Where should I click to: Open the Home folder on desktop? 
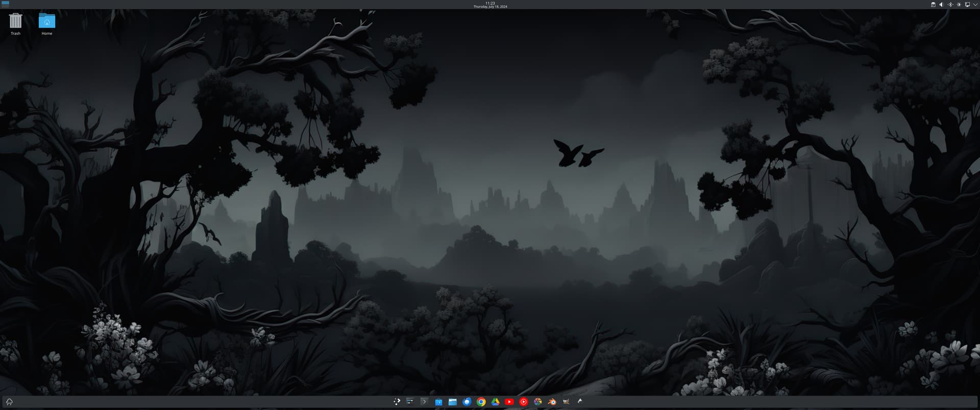click(x=46, y=21)
